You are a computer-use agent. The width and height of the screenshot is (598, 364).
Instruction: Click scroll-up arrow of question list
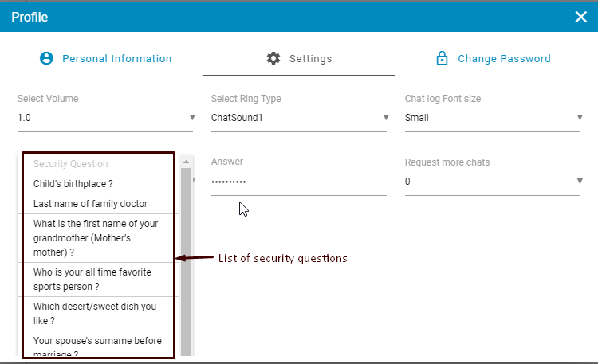186,162
